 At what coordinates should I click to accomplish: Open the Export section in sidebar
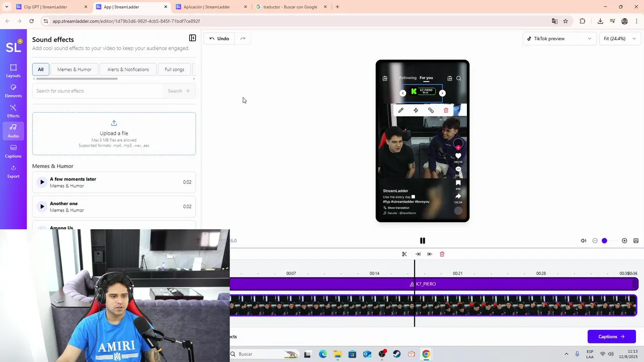13,171
